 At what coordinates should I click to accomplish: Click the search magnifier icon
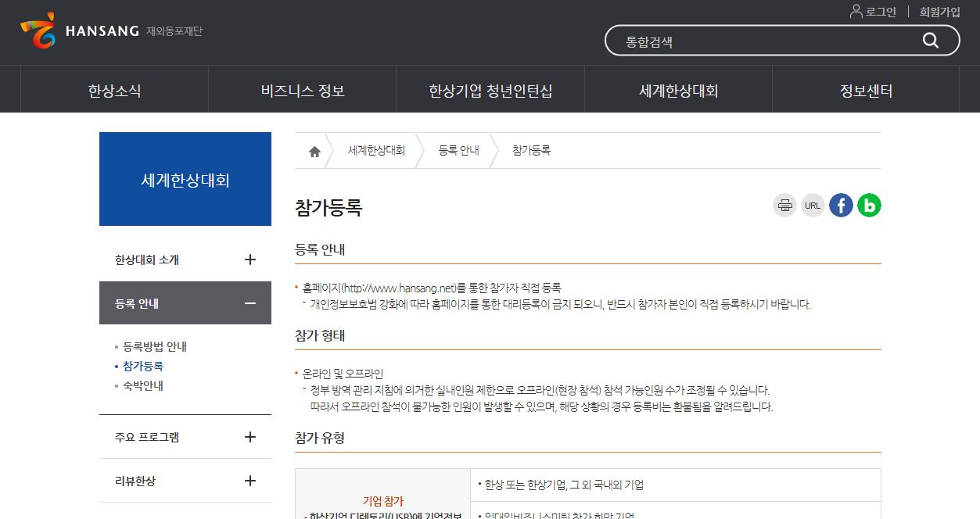pyautogui.click(x=930, y=41)
